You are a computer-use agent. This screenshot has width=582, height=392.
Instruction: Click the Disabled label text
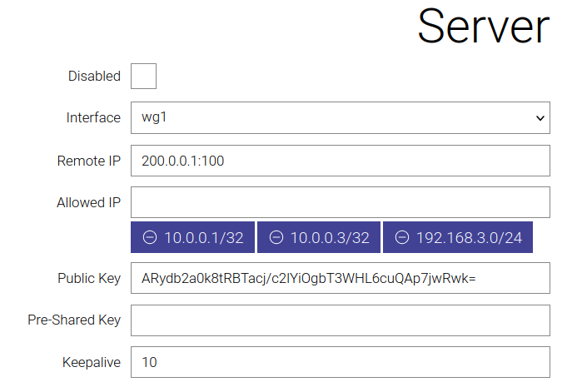(x=94, y=76)
